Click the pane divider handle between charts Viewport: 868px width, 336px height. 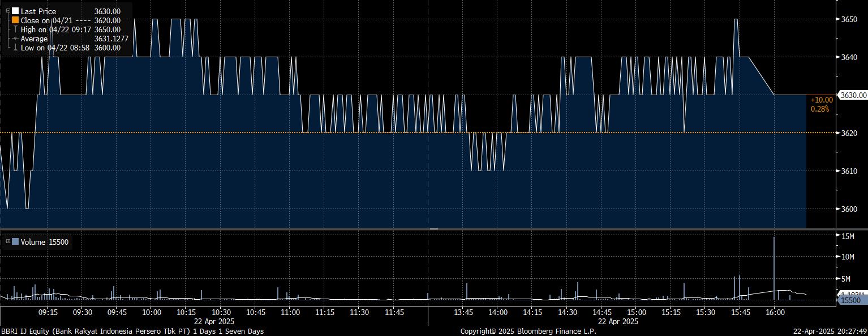click(x=434, y=229)
